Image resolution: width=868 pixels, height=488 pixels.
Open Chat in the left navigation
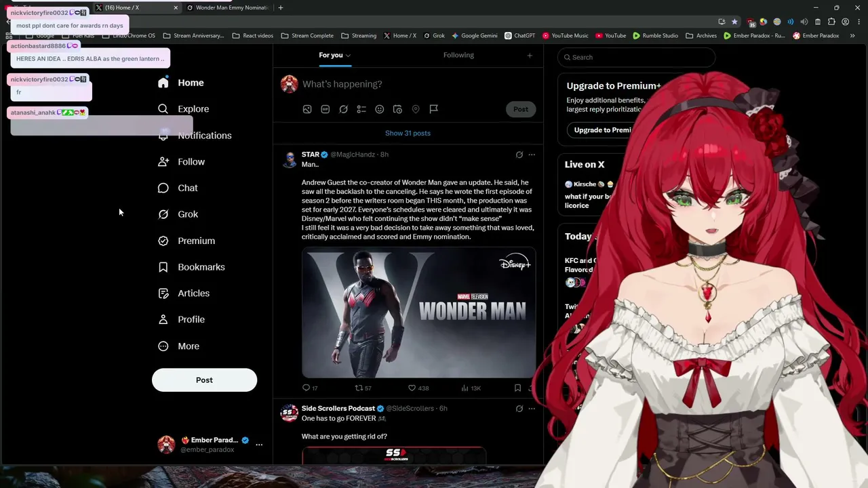[178, 188]
